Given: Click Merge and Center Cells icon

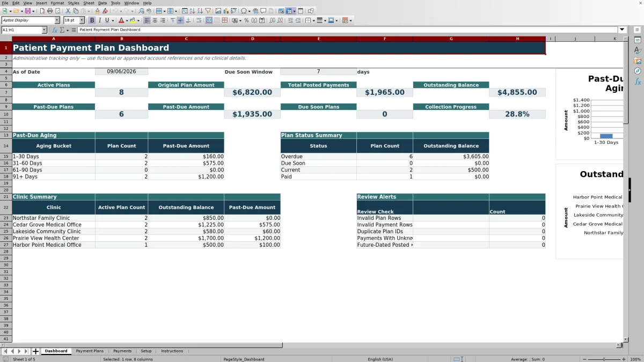Looking at the screenshot, I should (x=209, y=20).
